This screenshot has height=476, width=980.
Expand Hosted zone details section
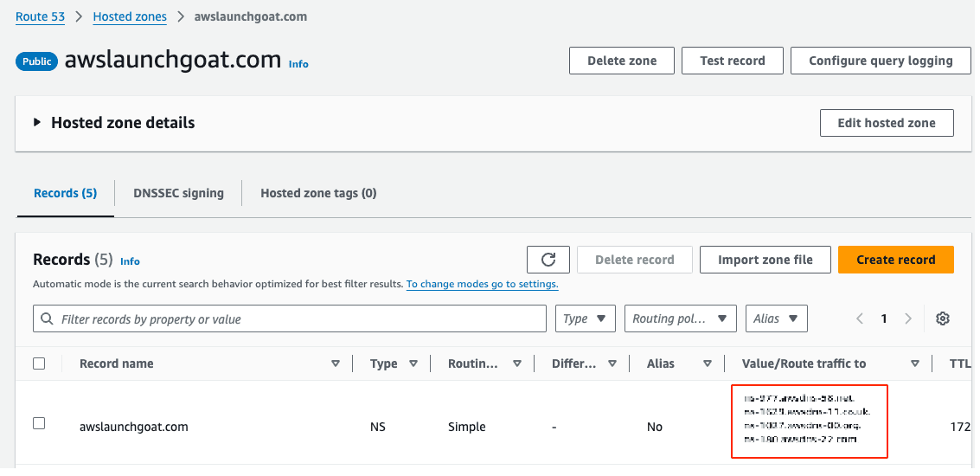[x=38, y=123]
